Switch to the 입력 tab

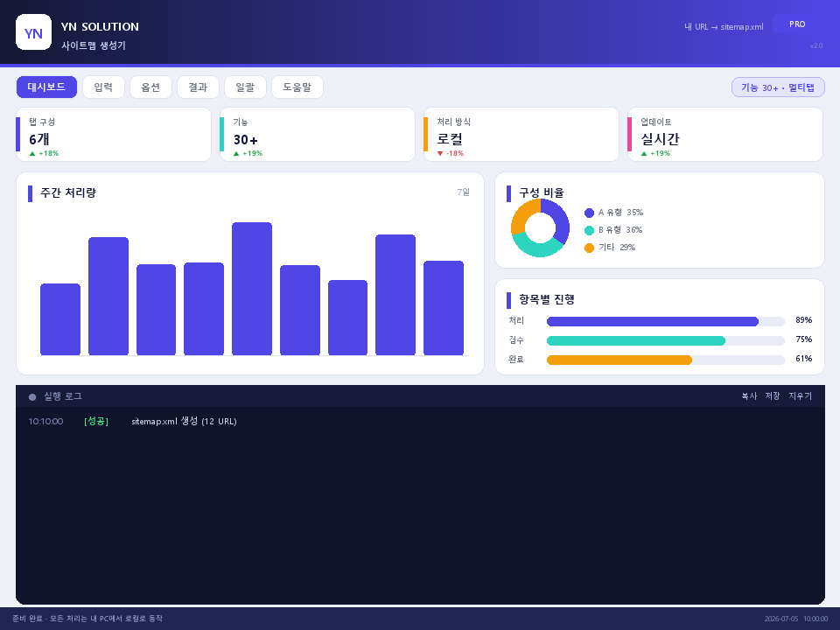103,87
